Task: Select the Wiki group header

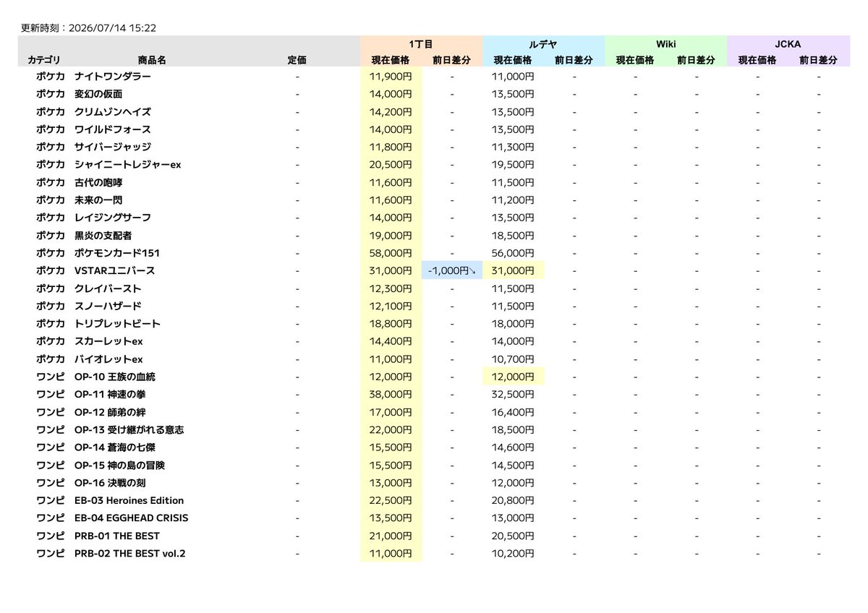Action: [x=665, y=44]
